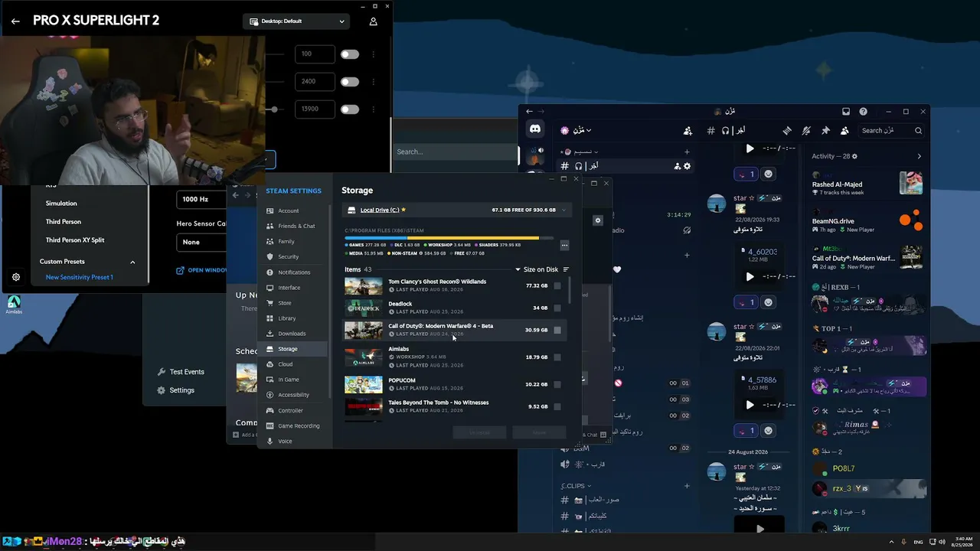Screen dimensions: 980x551
Task: Click the sort order icon beside Size on Disk
Action: 566,269
